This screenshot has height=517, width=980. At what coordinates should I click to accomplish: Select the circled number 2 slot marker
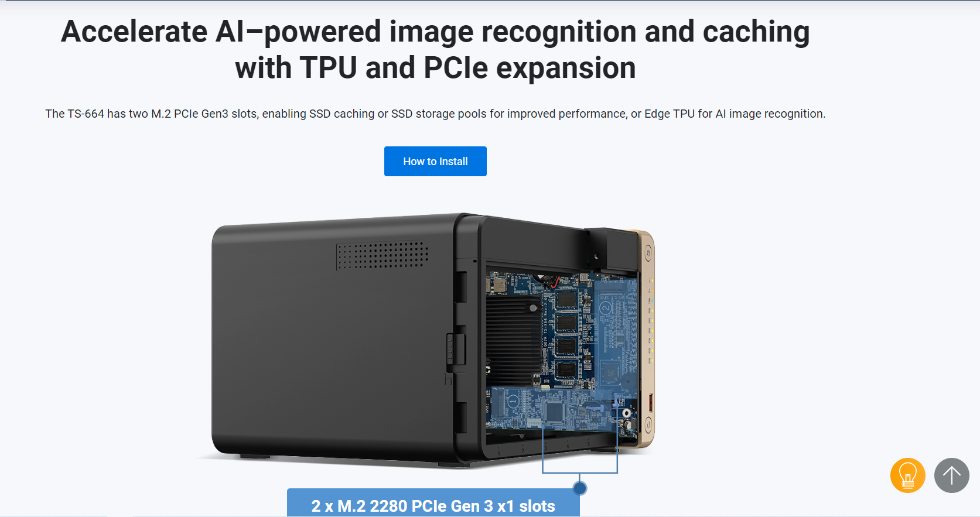click(x=606, y=308)
